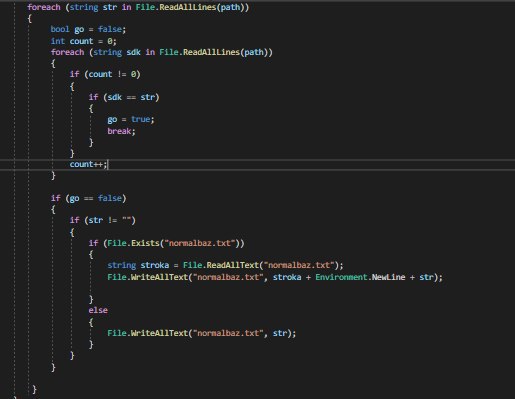
Task: Click 'true' in 'go = true;'
Action: [140, 119]
